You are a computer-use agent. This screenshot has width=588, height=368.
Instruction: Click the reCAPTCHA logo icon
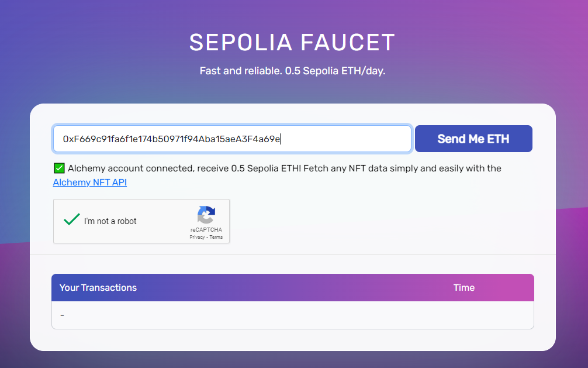click(206, 215)
